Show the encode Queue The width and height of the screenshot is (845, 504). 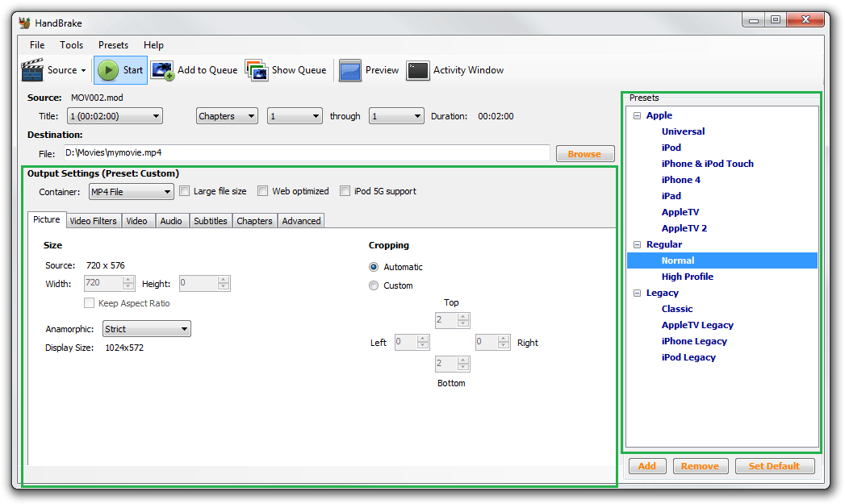[x=287, y=70]
